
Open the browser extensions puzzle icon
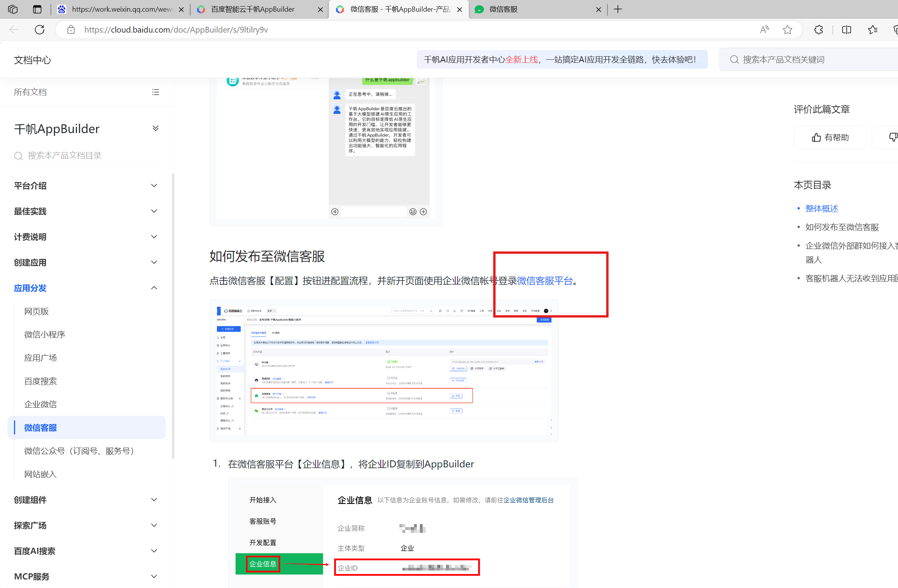point(818,30)
